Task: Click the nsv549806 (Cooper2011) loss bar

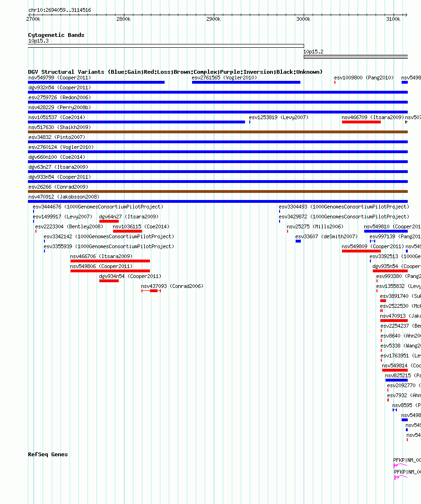Action: [x=110, y=271]
